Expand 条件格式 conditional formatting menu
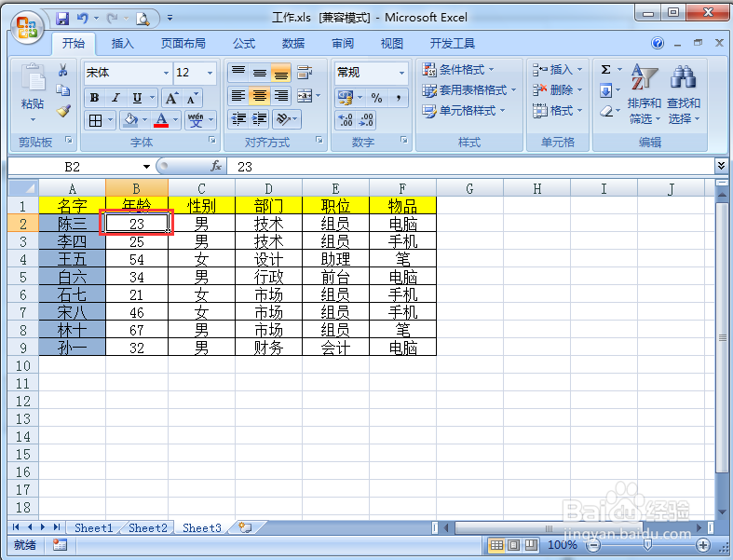 457,70
